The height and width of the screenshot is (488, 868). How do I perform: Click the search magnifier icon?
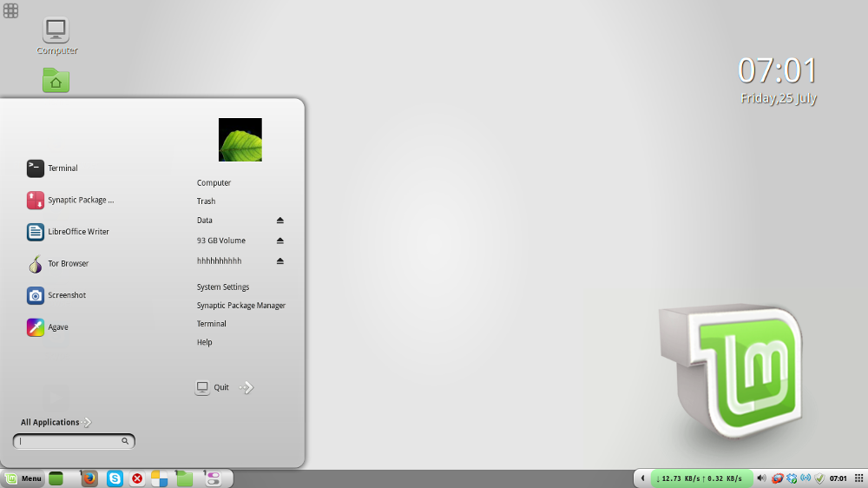pos(125,441)
